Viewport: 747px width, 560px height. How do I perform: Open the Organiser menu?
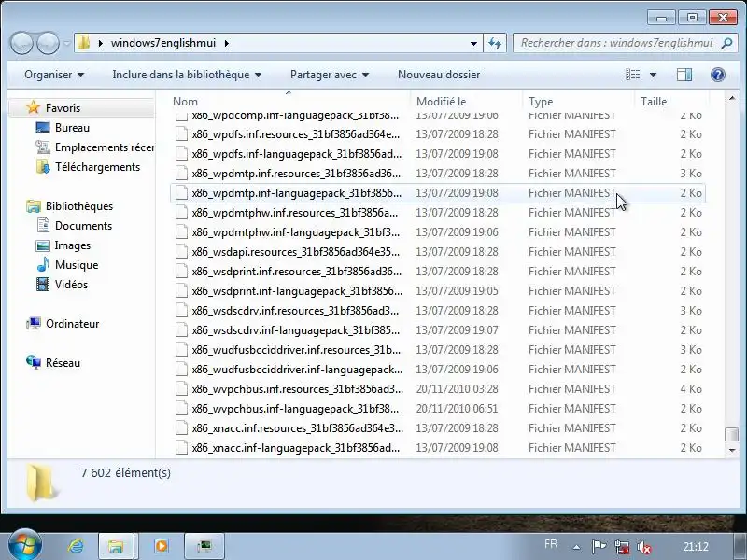pyautogui.click(x=54, y=75)
